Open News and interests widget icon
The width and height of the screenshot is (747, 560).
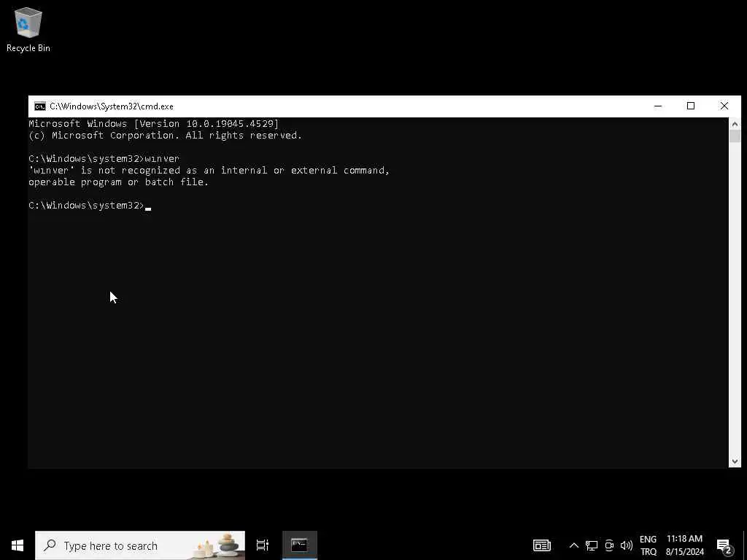542,545
